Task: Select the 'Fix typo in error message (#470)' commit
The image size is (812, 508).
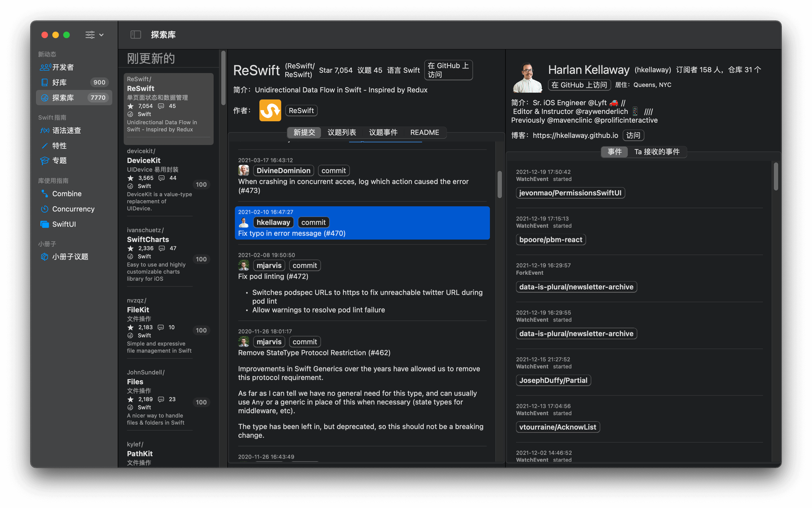Action: (362, 223)
